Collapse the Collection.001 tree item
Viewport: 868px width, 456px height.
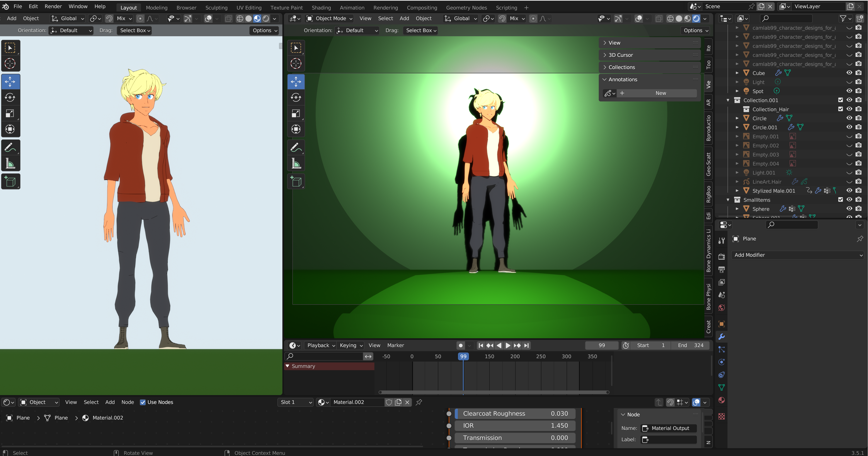pyautogui.click(x=728, y=100)
